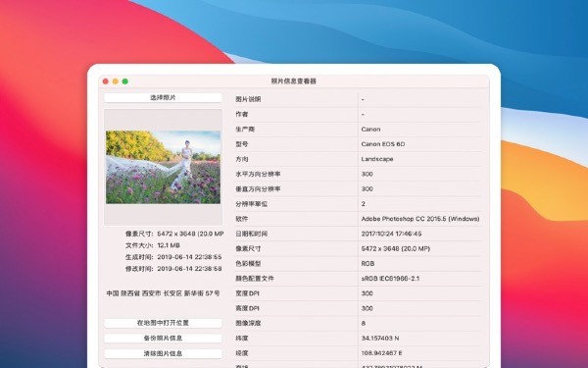The height and width of the screenshot is (368, 588).
Task: Minimize window using yellow button
Action: (115, 81)
